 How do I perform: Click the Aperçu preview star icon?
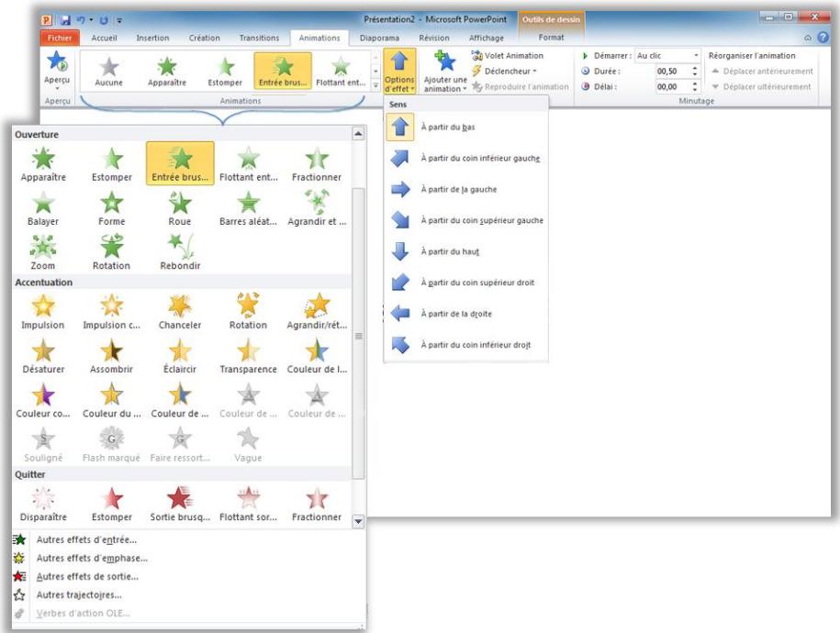point(57,62)
